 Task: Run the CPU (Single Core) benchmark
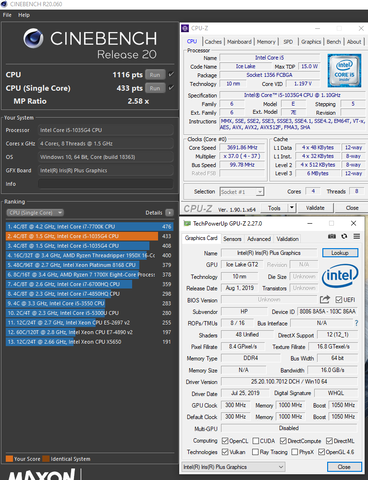(155, 88)
